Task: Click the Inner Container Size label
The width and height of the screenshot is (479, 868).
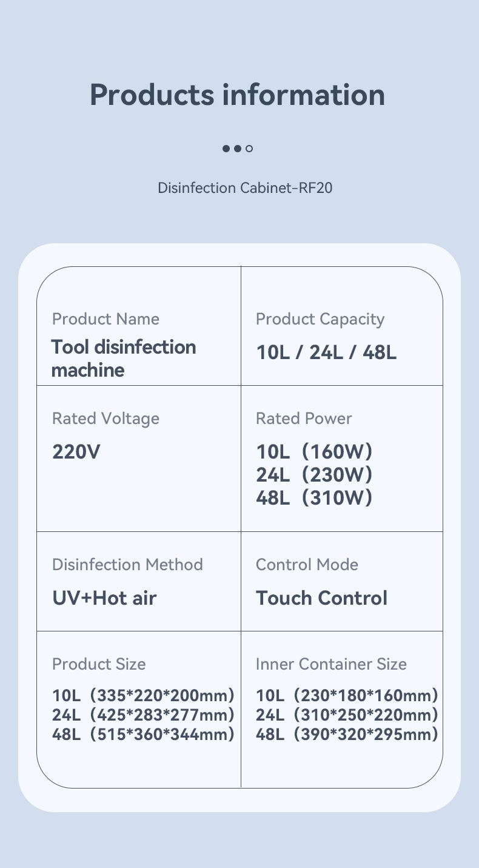Action: pos(331,664)
